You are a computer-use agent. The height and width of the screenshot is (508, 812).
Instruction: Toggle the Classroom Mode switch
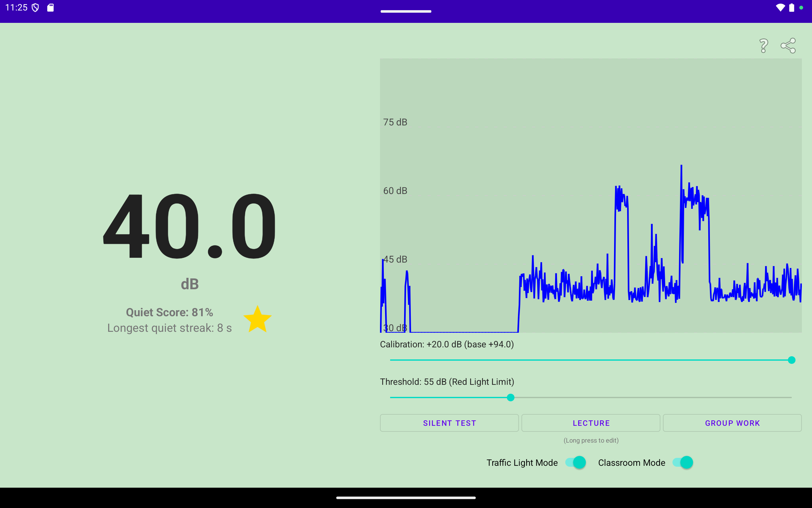pyautogui.click(x=683, y=463)
